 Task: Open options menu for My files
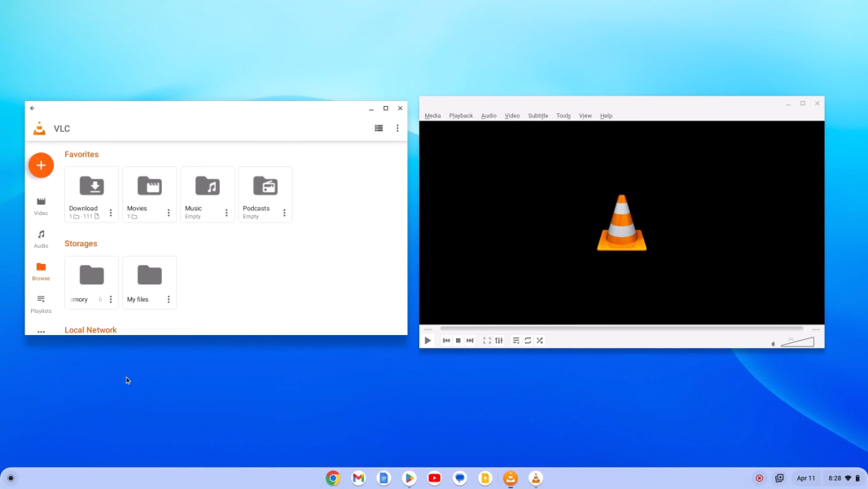(169, 299)
